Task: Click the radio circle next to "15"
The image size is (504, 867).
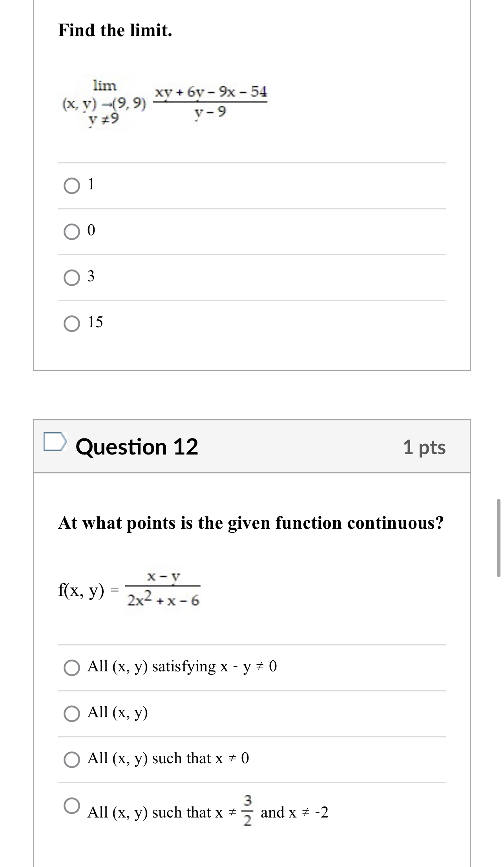Action: click(x=72, y=323)
